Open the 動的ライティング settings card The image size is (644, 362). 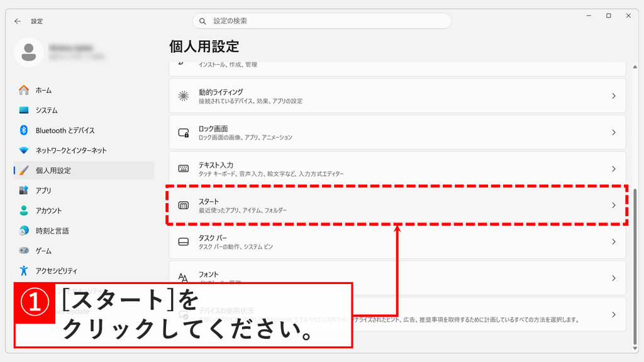tap(397, 96)
